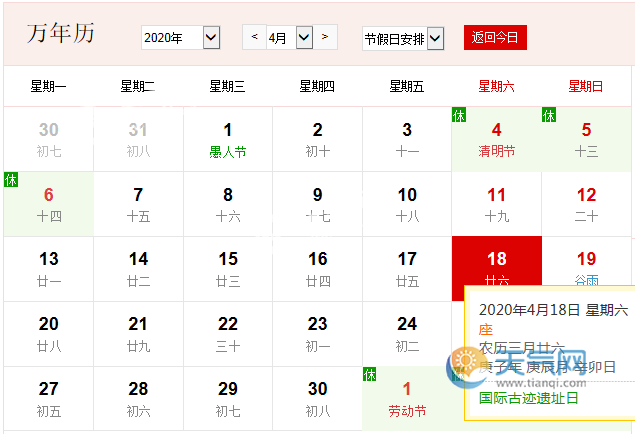
Task: Select April 21 廿九 cell
Action: pos(139,334)
